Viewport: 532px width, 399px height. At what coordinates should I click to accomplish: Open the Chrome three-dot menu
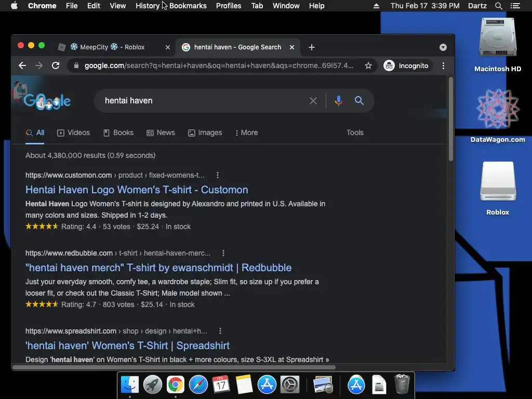[x=443, y=65]
